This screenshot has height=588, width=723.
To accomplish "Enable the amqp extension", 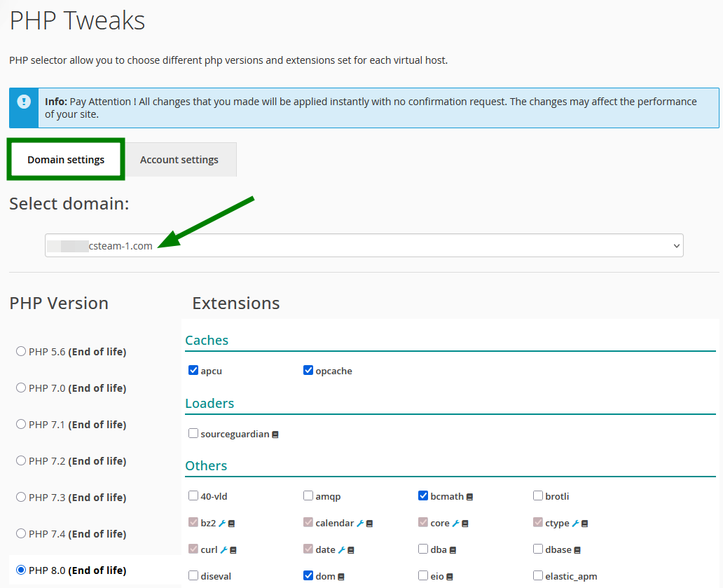I will pos(308,495).
